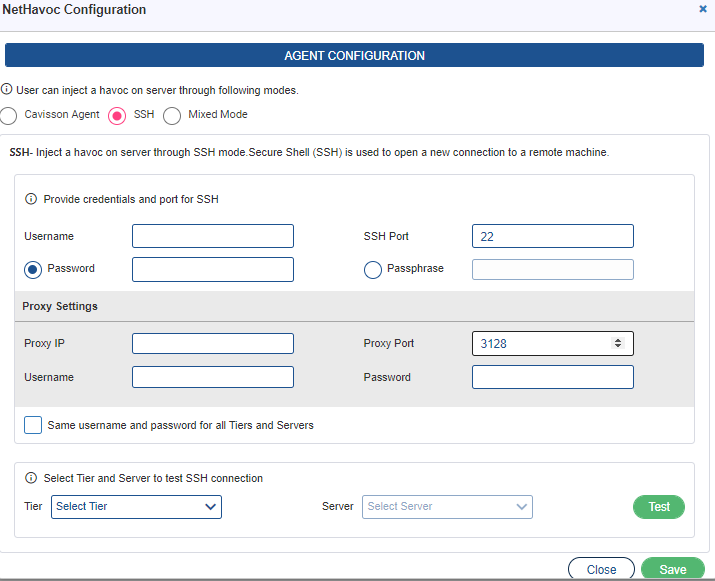Click the Save button
715x581 pixels.
tap(673, 569)
